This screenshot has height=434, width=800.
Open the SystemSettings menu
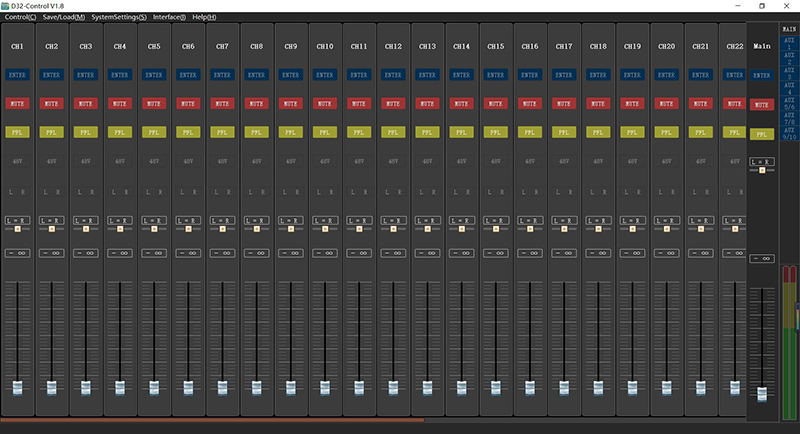pos(118,17)
